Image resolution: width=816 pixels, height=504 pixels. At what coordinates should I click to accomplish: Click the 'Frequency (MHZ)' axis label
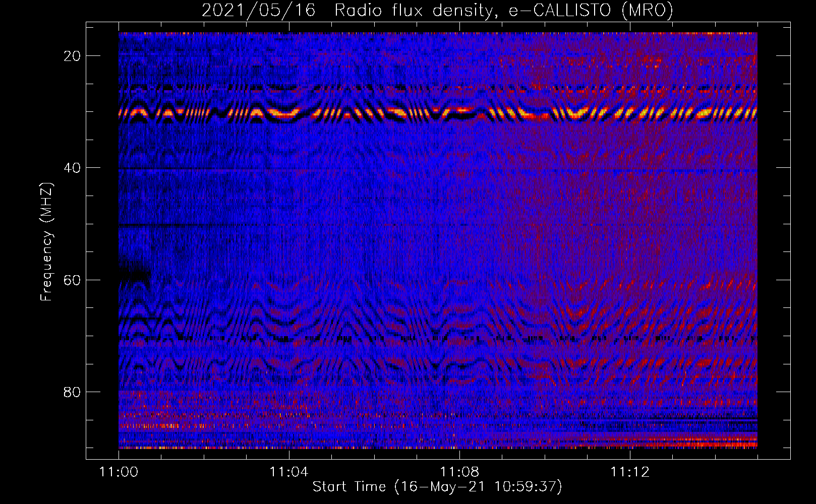point(46,242)
